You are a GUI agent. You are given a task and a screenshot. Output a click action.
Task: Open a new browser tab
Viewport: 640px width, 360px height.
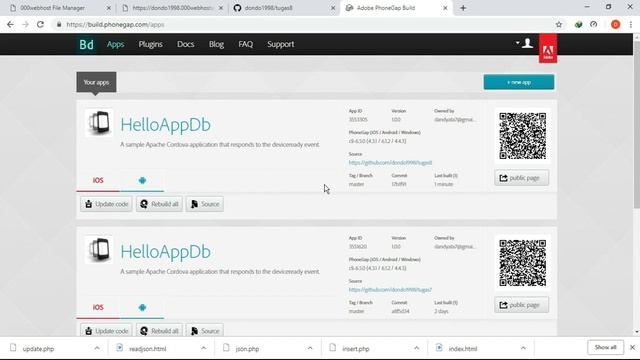463,8
